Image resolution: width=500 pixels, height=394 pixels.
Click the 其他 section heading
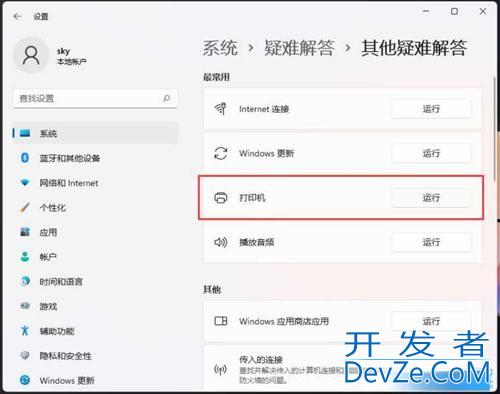click(212, 289)
